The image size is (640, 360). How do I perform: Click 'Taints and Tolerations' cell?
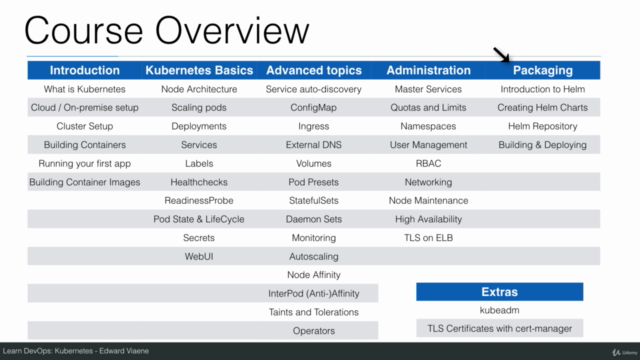313,312
